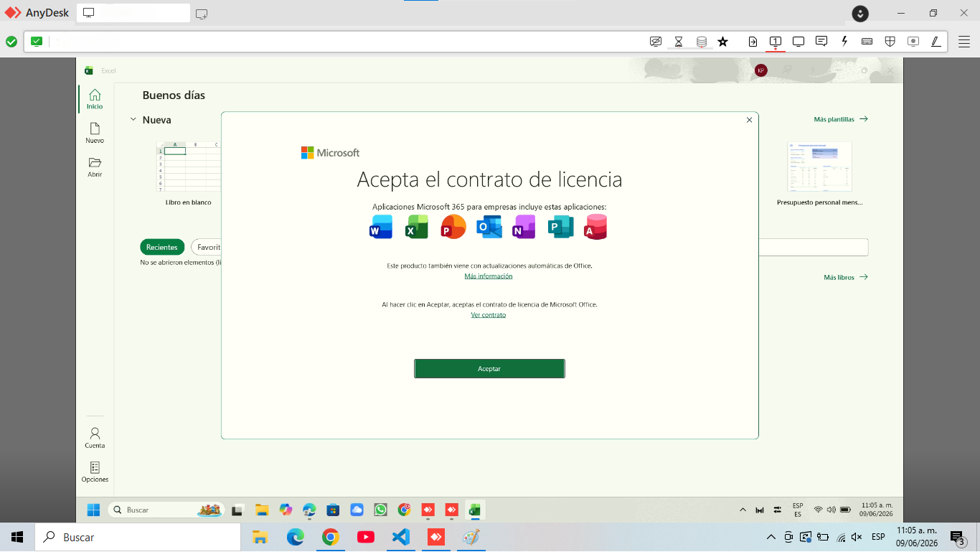Open Cuenta in Excel sidebar
This screenshot has width=980, height=552.
pos(95,438)
